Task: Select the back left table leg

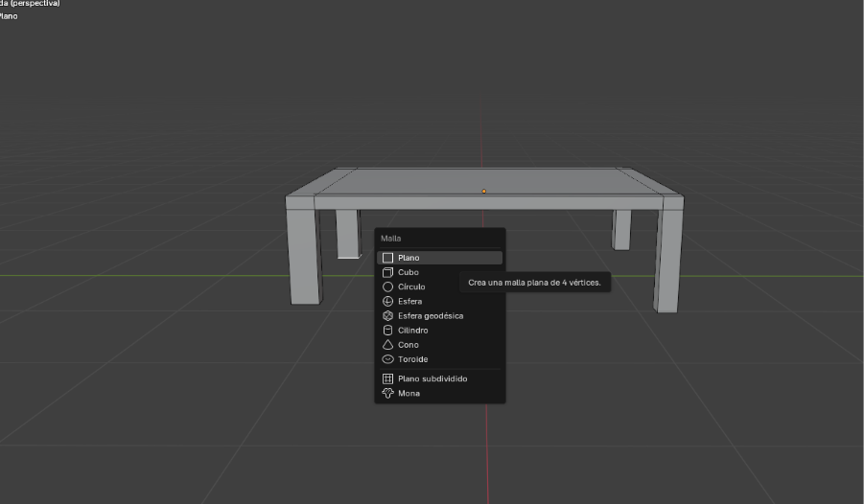Action: coord(347,232)
